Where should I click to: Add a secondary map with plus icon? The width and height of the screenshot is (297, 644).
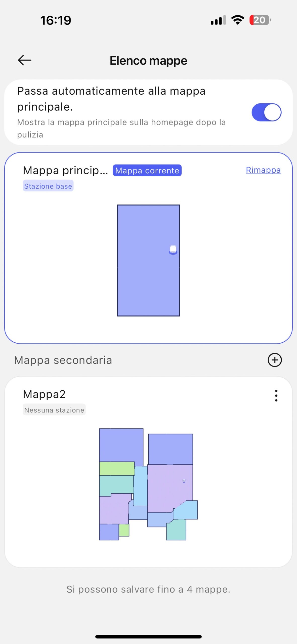[x=275, y=360]
